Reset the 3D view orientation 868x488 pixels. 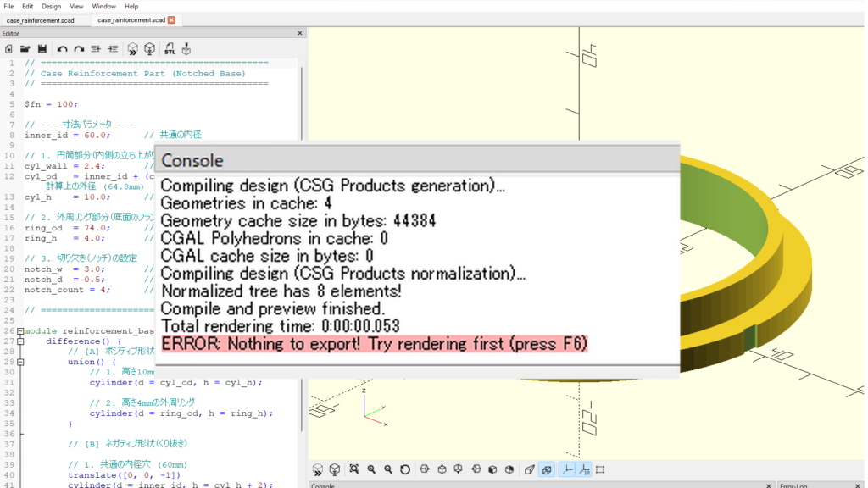click(x=405, y=469)
